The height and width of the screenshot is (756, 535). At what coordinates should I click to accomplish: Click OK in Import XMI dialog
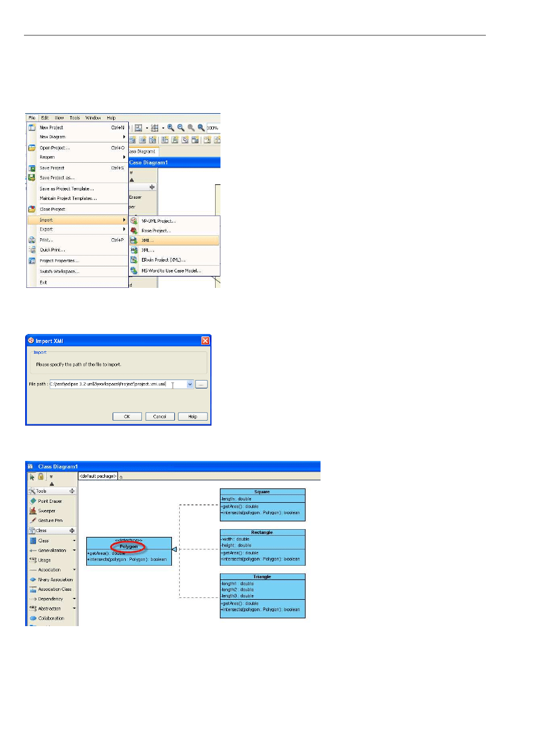[127, 417]
